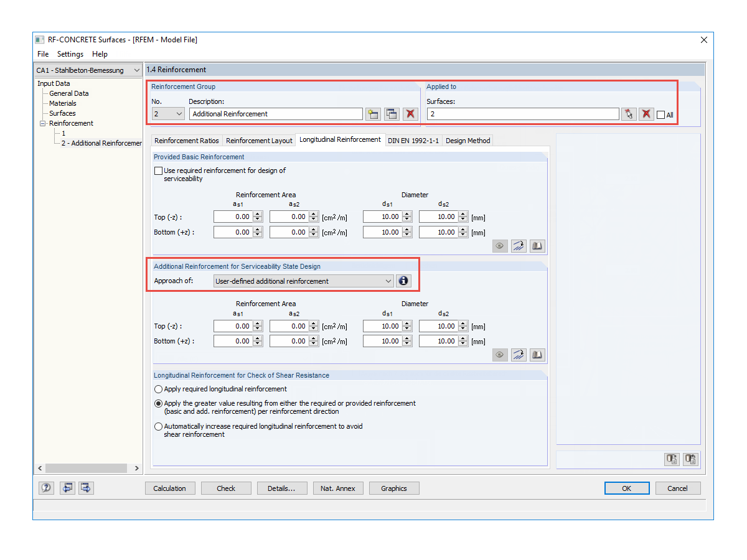Viewport: 747px width, 560px height.
Task: Open the Details... dialog
Action: click(x=282, y=488)
